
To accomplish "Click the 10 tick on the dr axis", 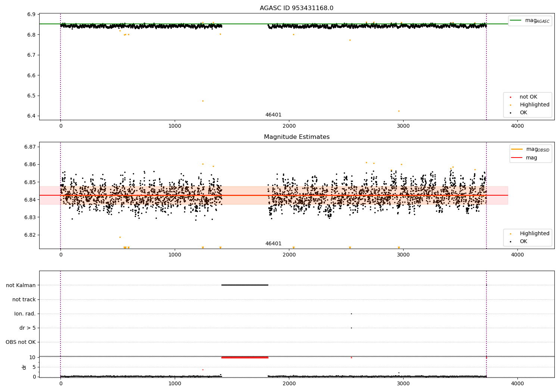I will [x=32, y=357].
